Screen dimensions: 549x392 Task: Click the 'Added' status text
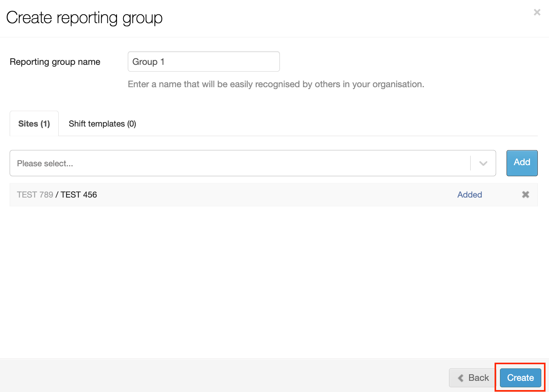(x=469, y=195)
